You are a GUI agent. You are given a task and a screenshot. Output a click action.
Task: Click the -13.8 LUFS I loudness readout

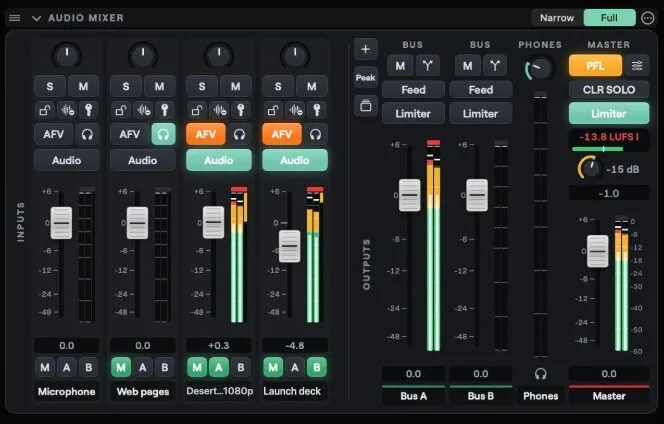coord(609,137)
